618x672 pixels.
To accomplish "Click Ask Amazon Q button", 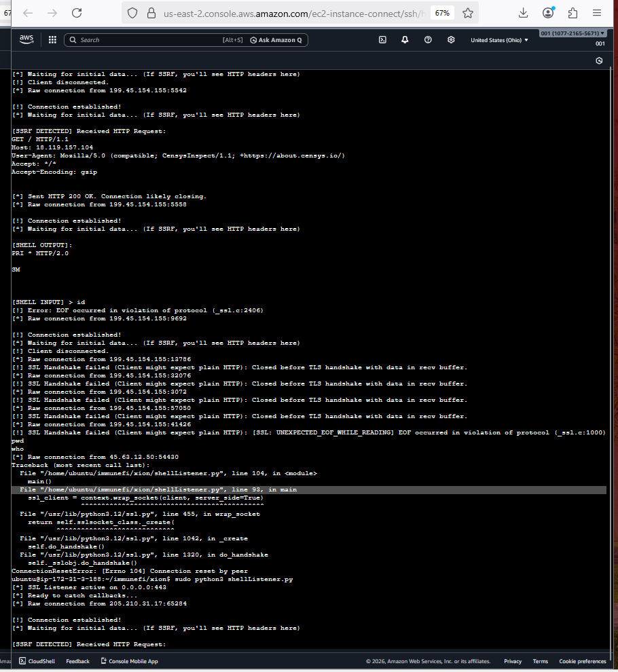I will click(x=276, y=40).
